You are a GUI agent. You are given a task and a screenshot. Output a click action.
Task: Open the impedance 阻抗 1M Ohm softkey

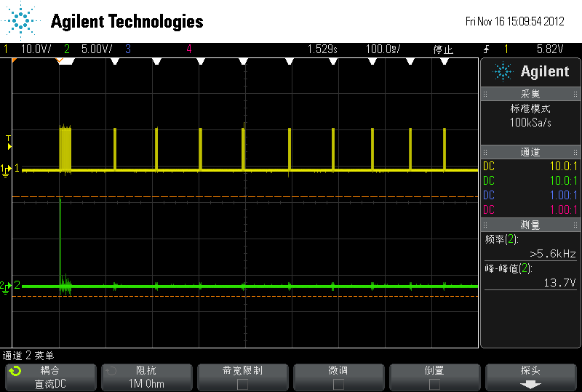click(147, 377)
